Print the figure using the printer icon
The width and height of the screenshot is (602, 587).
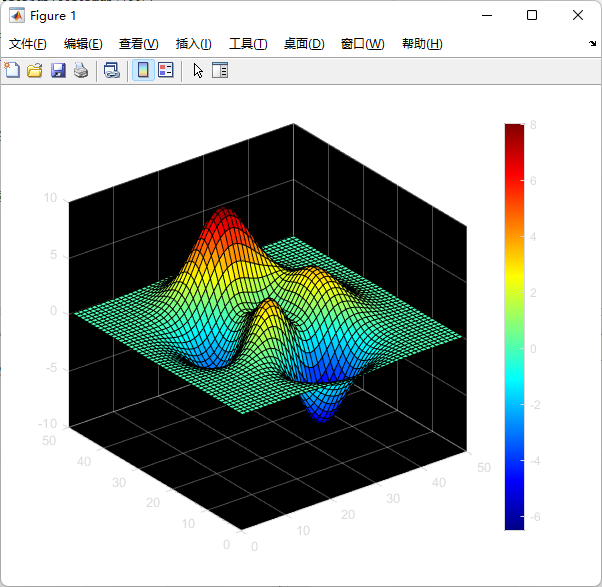click(x=81, y=71)
